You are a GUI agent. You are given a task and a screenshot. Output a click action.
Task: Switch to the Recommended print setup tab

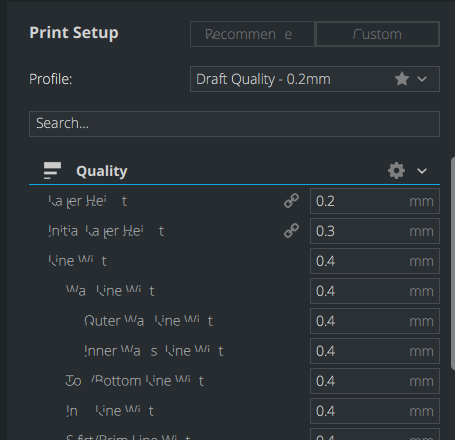coord(252,34)
